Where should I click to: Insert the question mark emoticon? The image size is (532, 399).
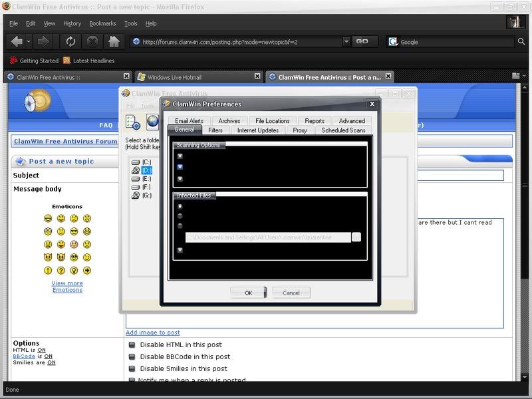61,271
